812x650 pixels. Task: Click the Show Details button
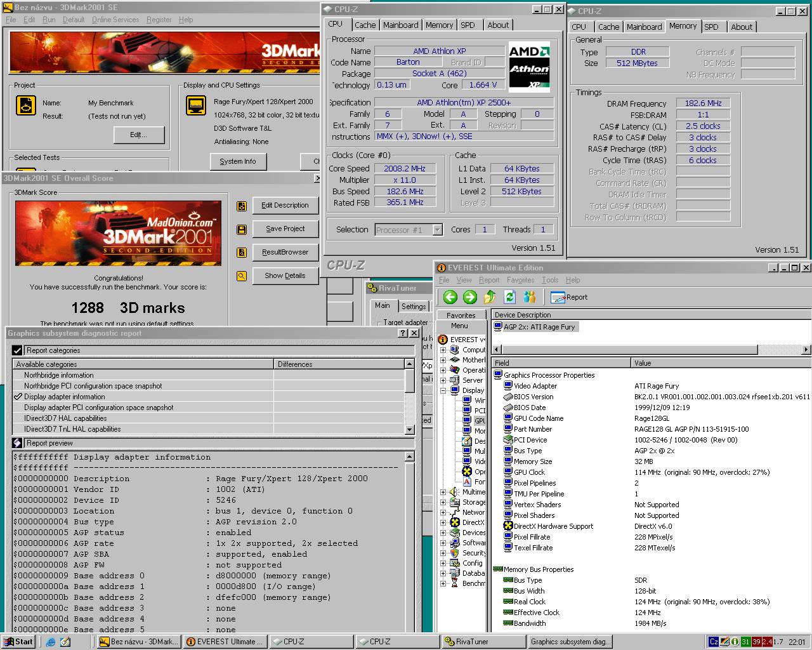tap(285, 275)
